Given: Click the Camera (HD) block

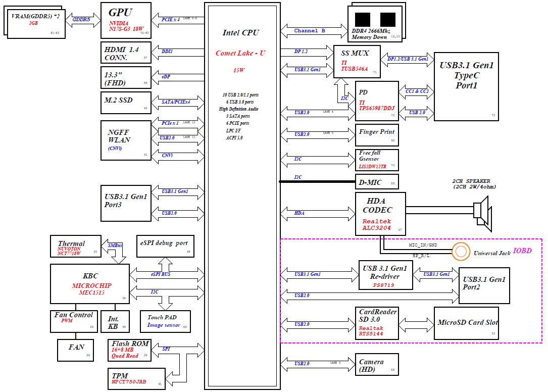Looking at the screenshot, I should pyautogui.click(x=376, y=365).
